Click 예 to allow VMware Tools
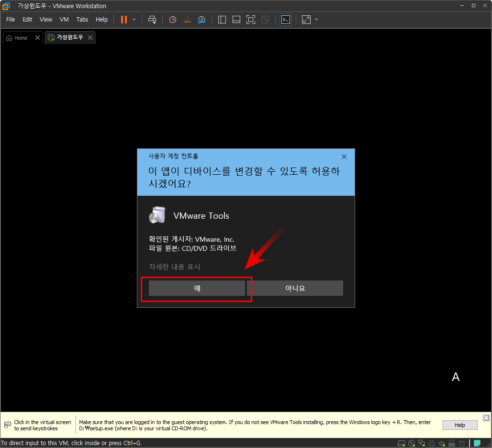Viewport: 492px width, 448px height. (x=197, y=288)
